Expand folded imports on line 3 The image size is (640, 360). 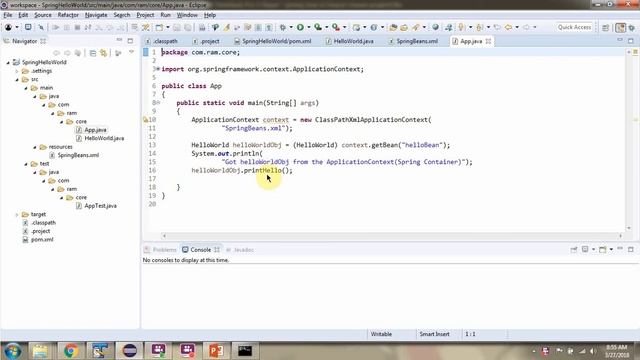158,69
